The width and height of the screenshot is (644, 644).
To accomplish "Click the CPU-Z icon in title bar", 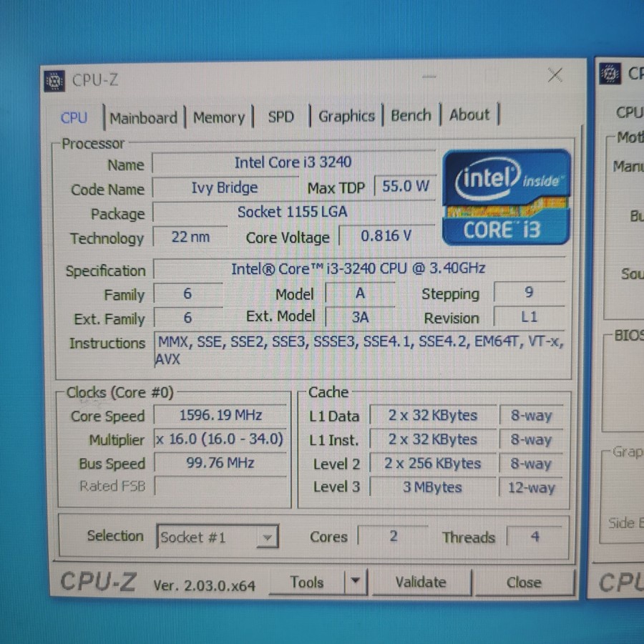I will click(55, 81).
